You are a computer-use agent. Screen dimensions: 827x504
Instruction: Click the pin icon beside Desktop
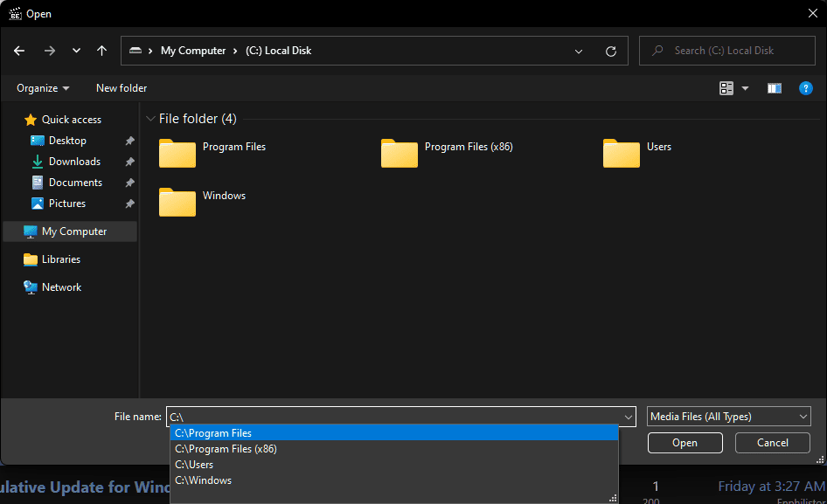129,141
